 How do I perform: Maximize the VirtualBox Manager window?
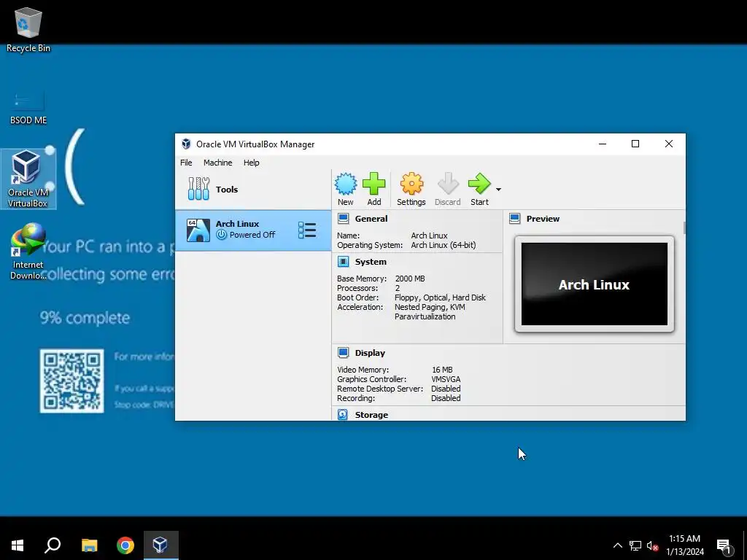(x=635, y=144)
